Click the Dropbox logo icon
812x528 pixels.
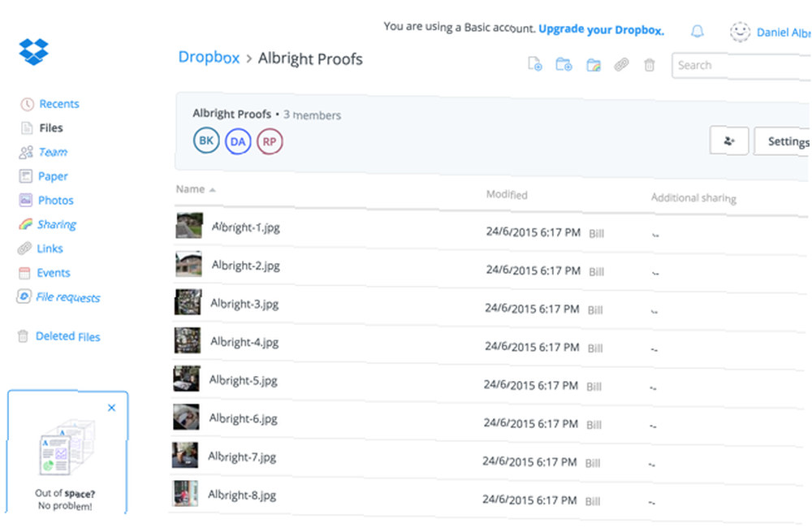click(x=33, y=51)
